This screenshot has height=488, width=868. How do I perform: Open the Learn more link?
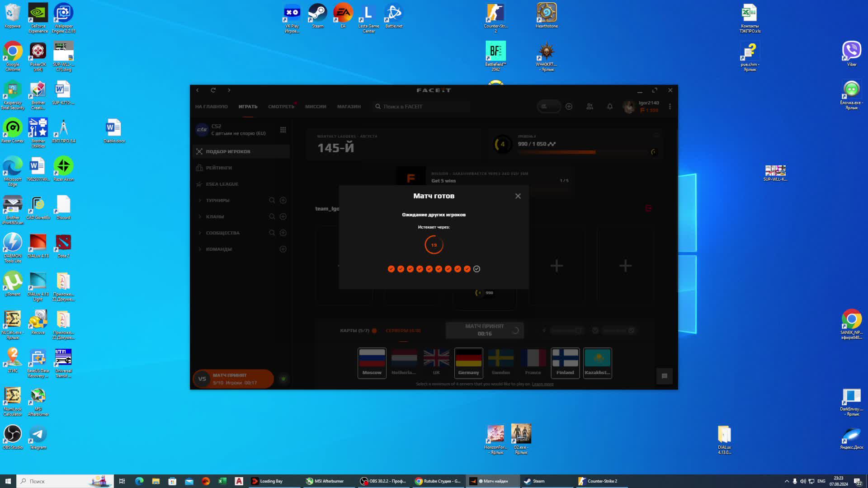pos(542,384)
